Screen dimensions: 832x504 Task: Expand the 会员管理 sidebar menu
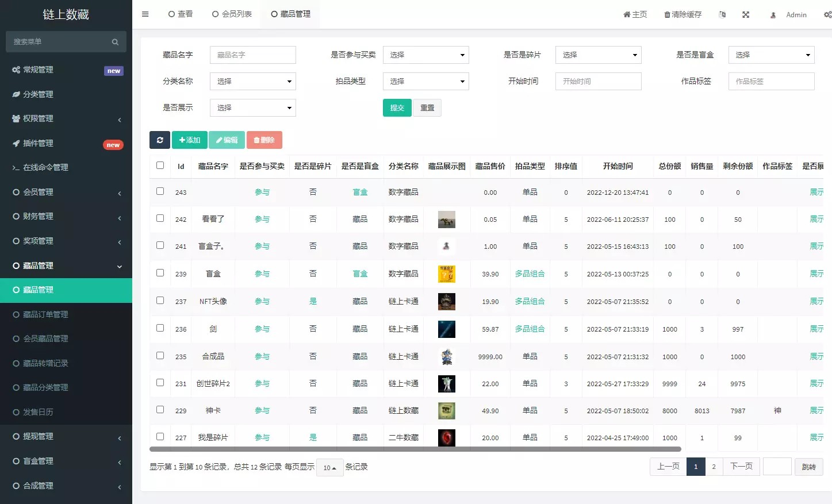tap(66, 192)
